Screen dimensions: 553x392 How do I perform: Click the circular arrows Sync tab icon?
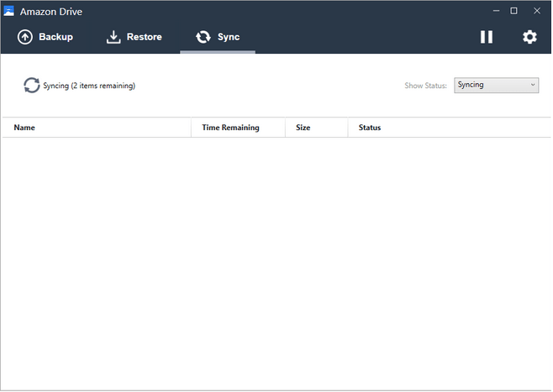pyautogui.click(x=203, y=37)
